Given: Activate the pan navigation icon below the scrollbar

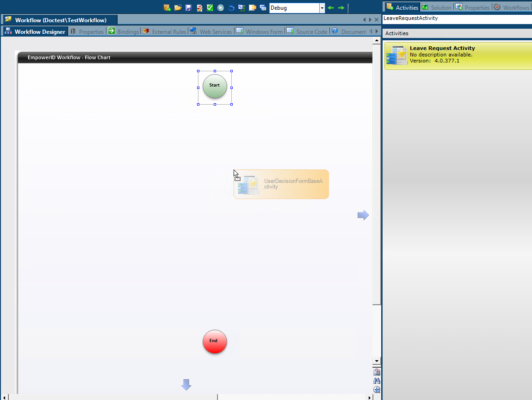Looking at the screenshot, I should 377,390.
